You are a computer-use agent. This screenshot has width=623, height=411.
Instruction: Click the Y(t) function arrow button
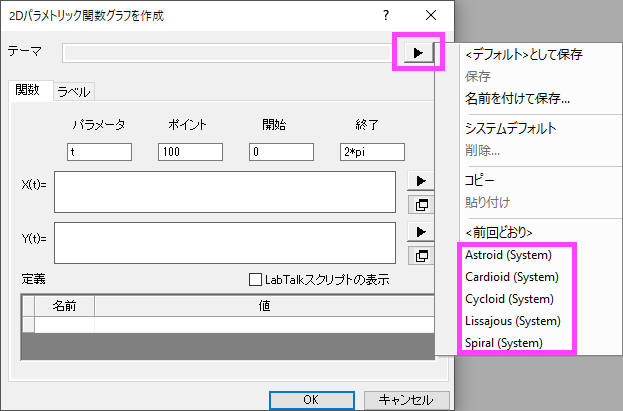click(x=421, y=232)
